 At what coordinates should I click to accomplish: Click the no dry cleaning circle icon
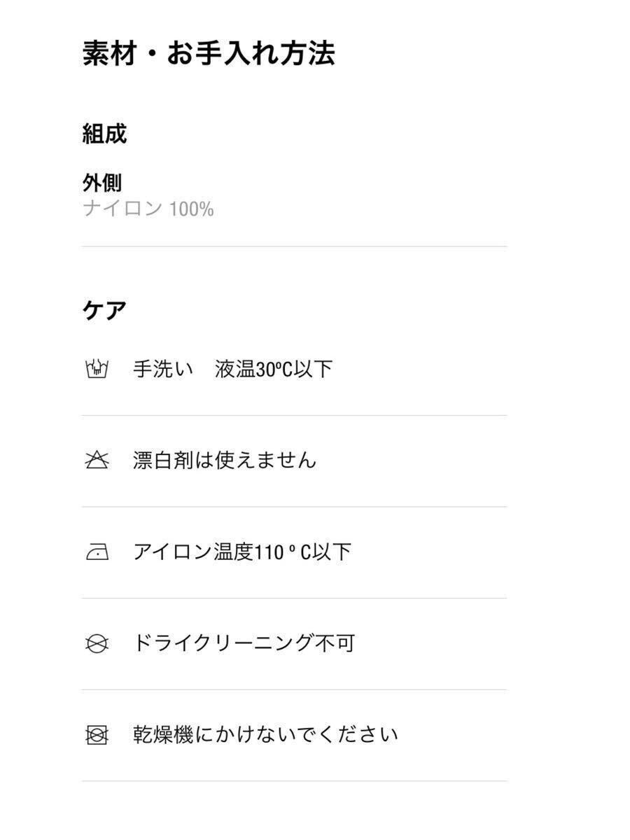pyautogui.click(x=97, y=643)
